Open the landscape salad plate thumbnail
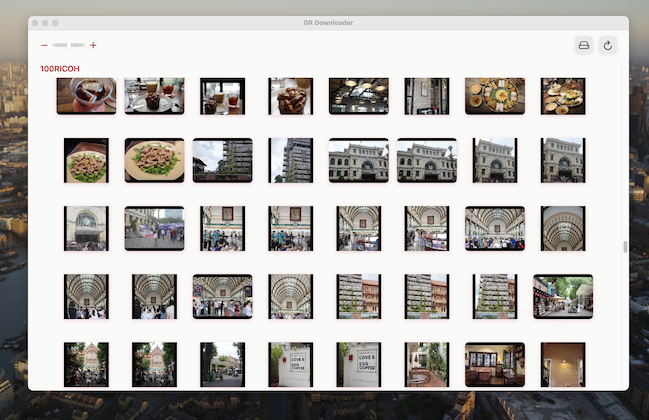 154,160
